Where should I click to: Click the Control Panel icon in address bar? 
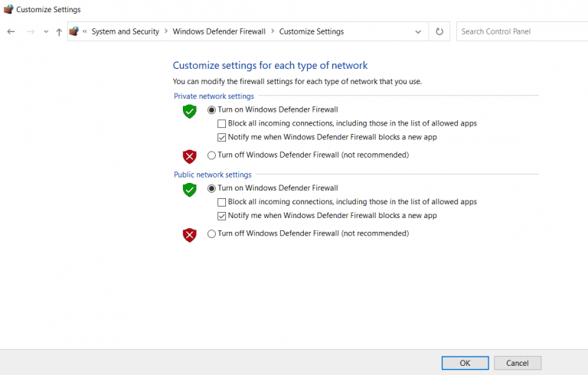pyautogui.click(x=74, y=31)
